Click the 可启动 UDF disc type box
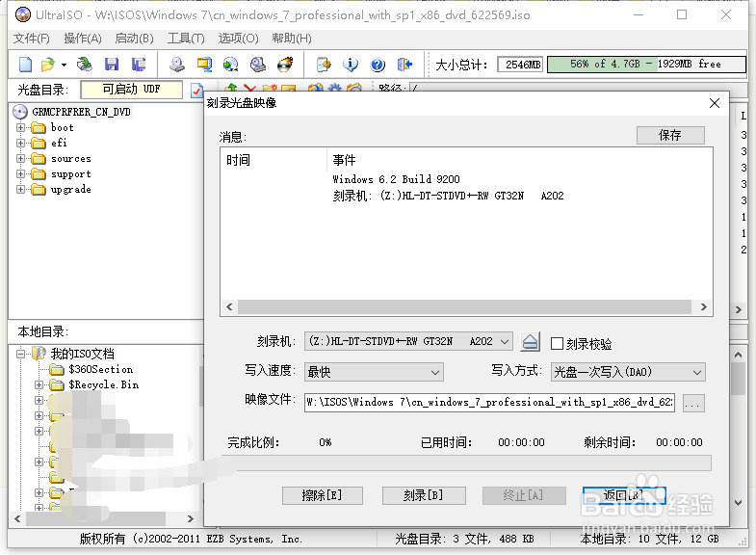The height and width of the screenshot is (555, 756). 132,90
